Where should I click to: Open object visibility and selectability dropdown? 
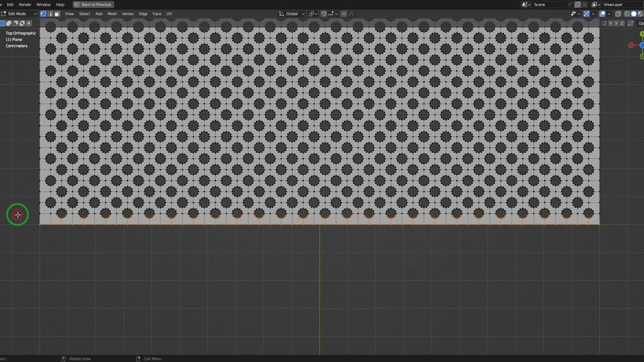[x=576, y=14]
